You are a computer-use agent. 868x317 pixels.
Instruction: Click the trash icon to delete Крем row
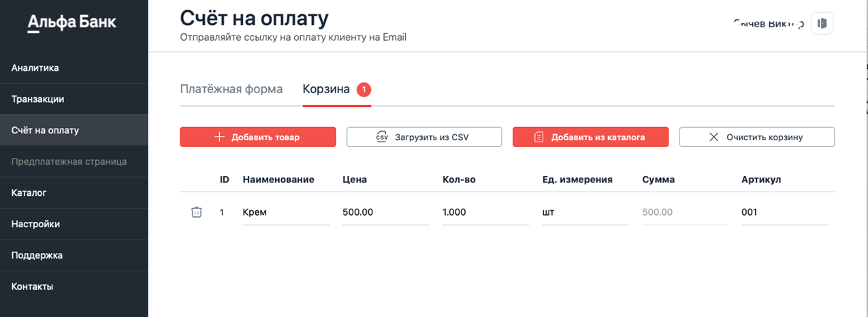[196, 212]
